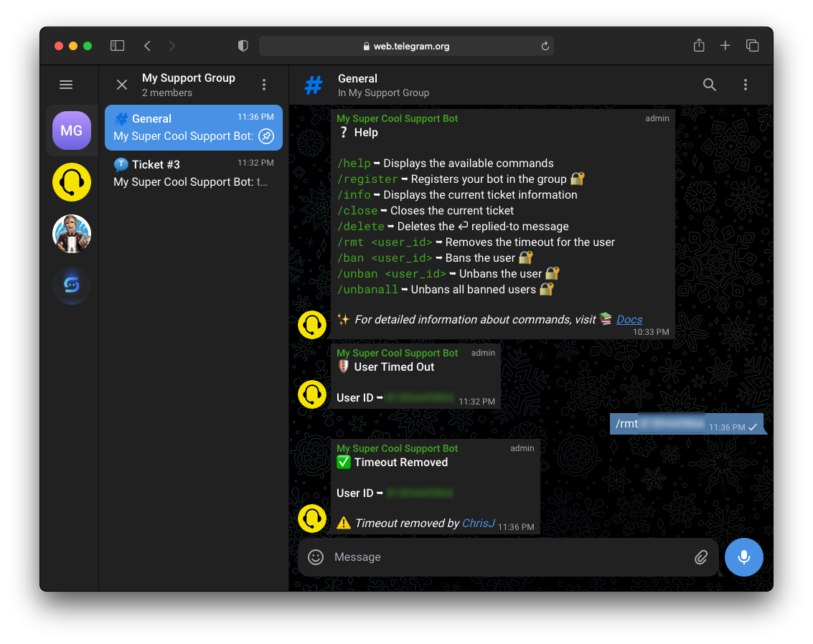Click the ChrisJ user mention
Viewport: 813px width, 644px height.
coord(478,524)
